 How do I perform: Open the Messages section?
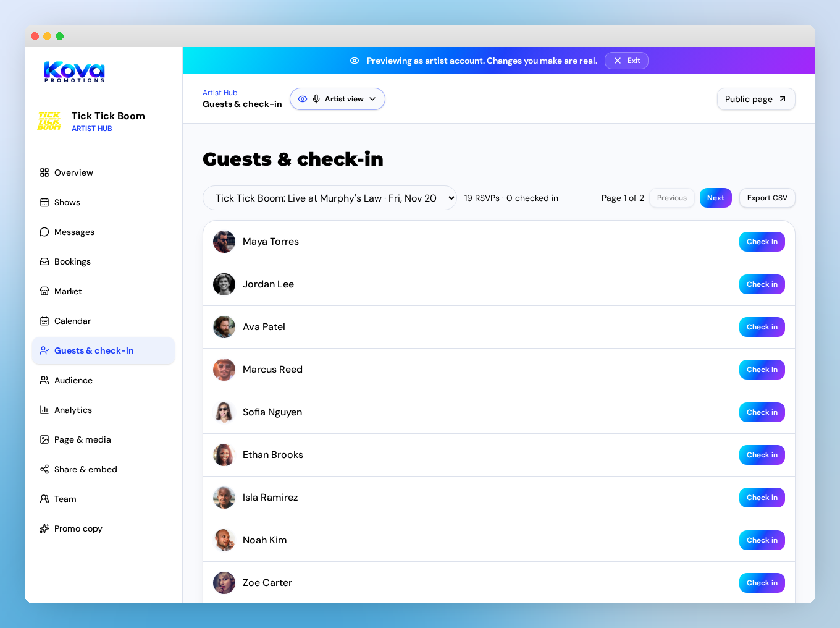tap(104, 232)
